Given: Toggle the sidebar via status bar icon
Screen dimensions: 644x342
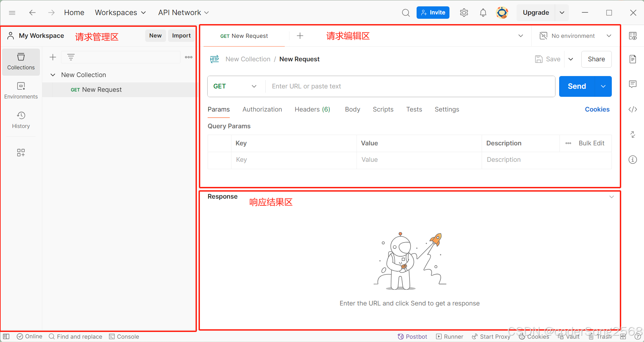Looking at the screenshot, I should tap(6, 336).
